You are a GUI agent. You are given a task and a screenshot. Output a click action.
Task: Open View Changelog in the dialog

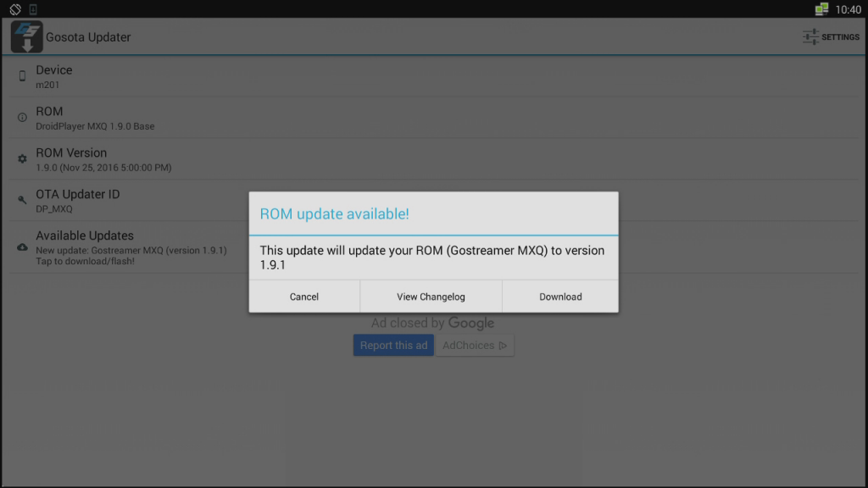tap(431, 297)
